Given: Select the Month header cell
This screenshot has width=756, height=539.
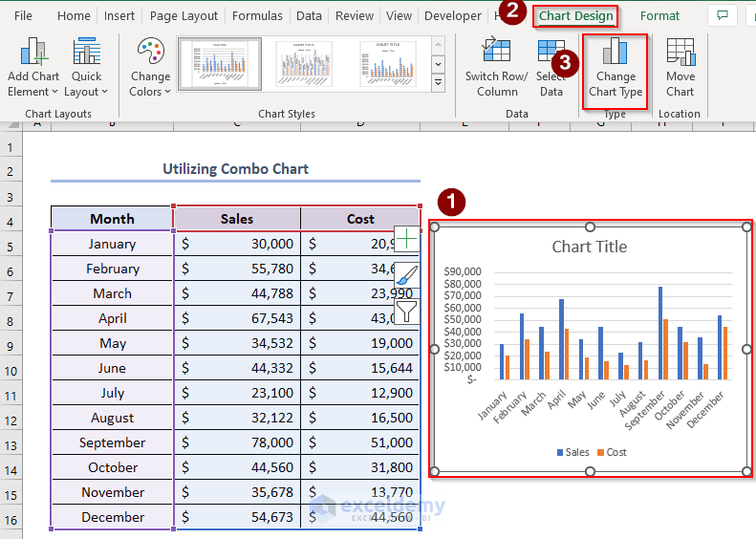Looking at the screenshot, I should tap(112, 219).
